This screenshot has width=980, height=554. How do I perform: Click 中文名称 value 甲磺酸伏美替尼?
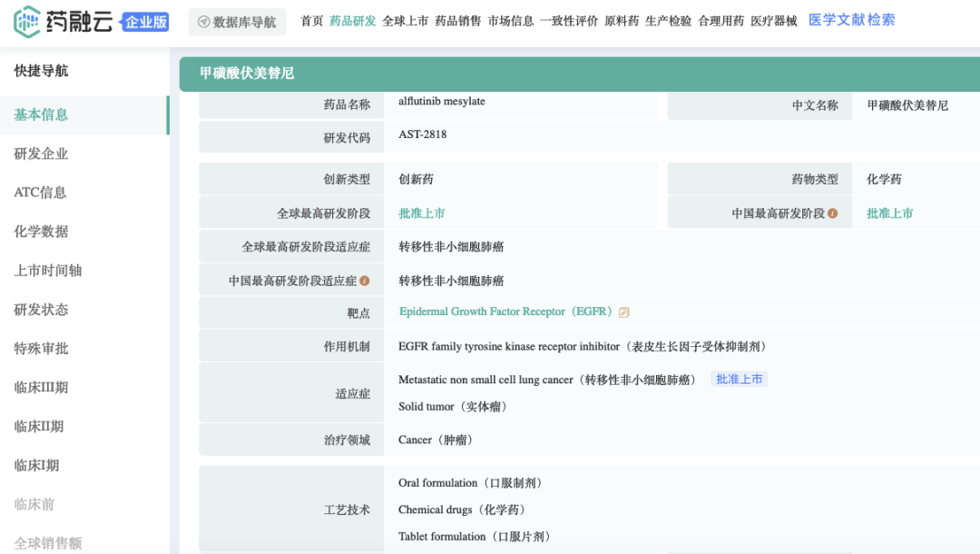click(907, 105)
